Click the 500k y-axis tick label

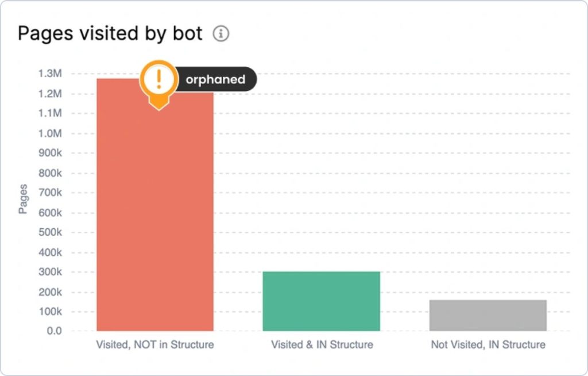[x=49, y=232]
